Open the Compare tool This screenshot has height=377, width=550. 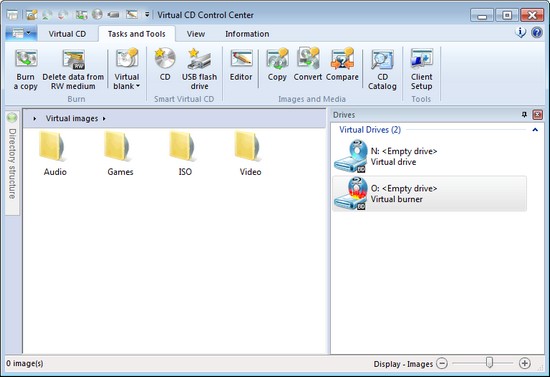point(342,65)
